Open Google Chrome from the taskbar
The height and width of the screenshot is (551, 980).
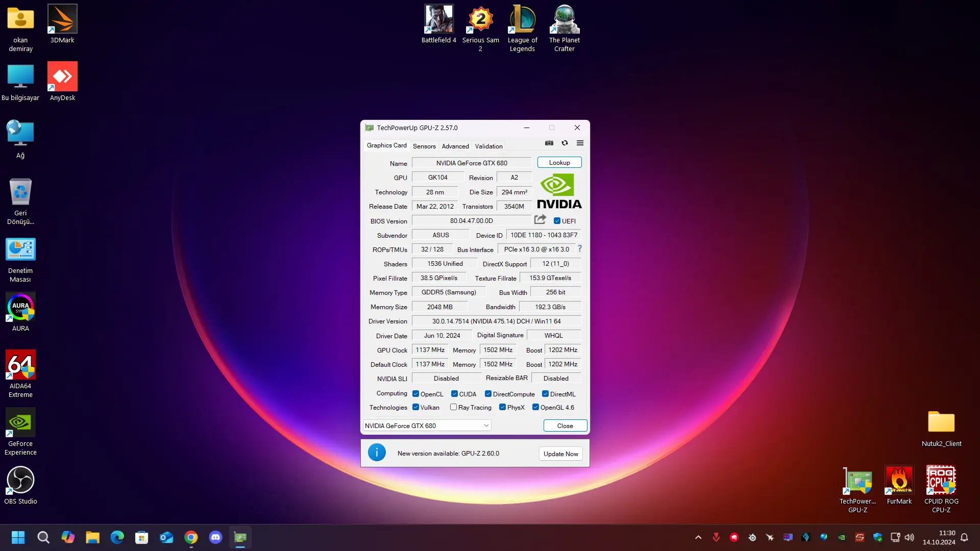pyautogui.click(x=191, y=537)
